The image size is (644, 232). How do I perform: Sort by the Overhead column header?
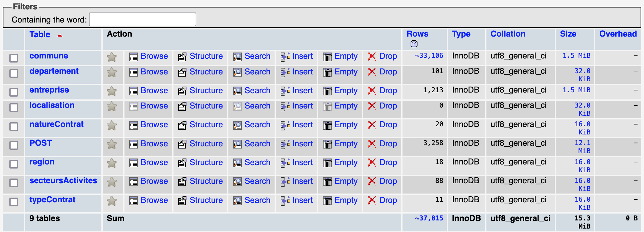click(x=618, y=34)
